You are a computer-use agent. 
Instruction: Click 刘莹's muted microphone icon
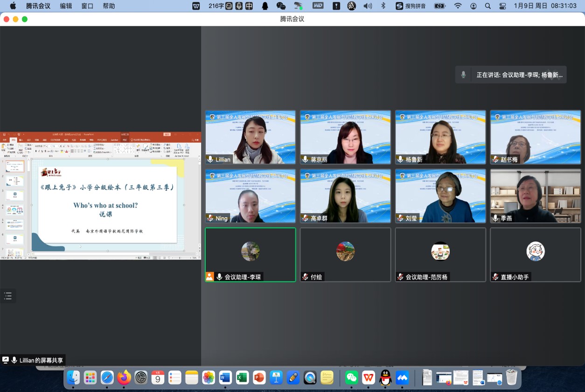(400, 218)
